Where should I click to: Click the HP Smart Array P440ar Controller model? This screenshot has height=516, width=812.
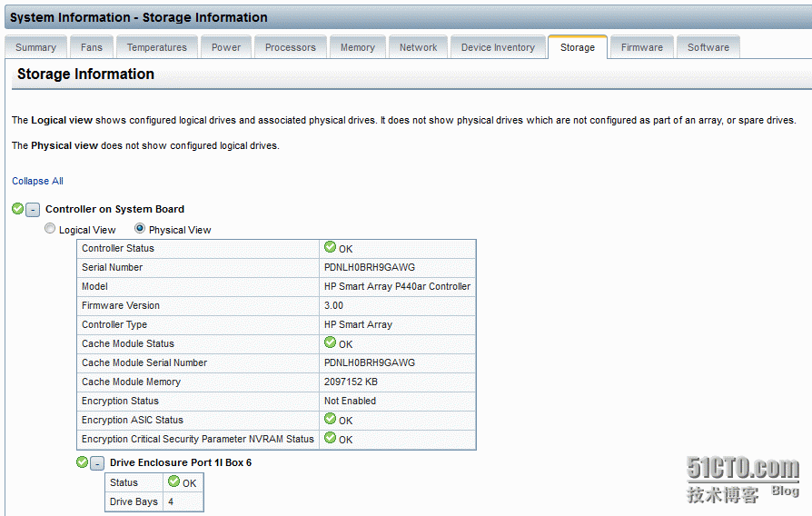click(x=397, y=286)
